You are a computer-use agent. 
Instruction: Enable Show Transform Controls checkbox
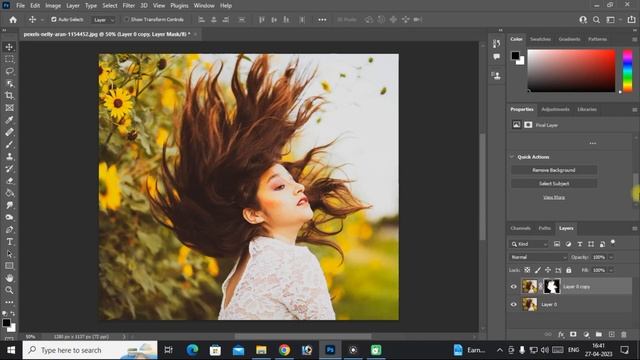127,19
